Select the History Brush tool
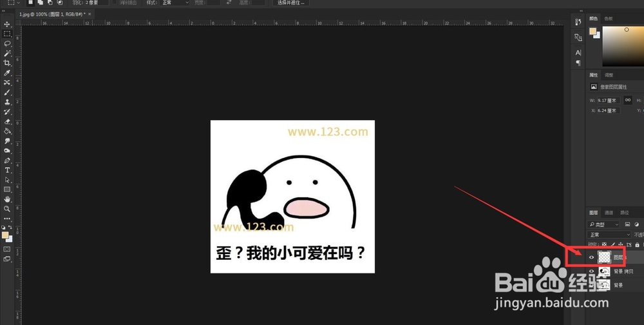The image size is (644, 325). click(x=7, y=112)
